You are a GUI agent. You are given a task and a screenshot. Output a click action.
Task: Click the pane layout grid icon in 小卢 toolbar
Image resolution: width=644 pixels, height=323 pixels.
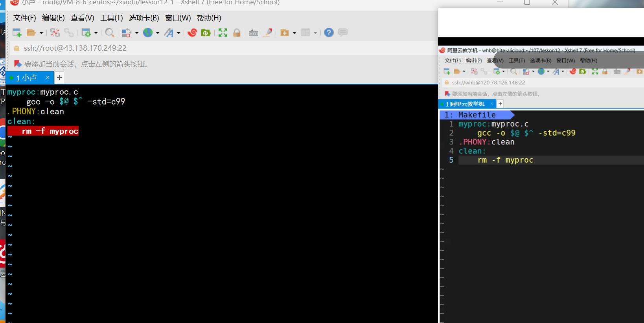pyautogui.click(x=305, y=33)
